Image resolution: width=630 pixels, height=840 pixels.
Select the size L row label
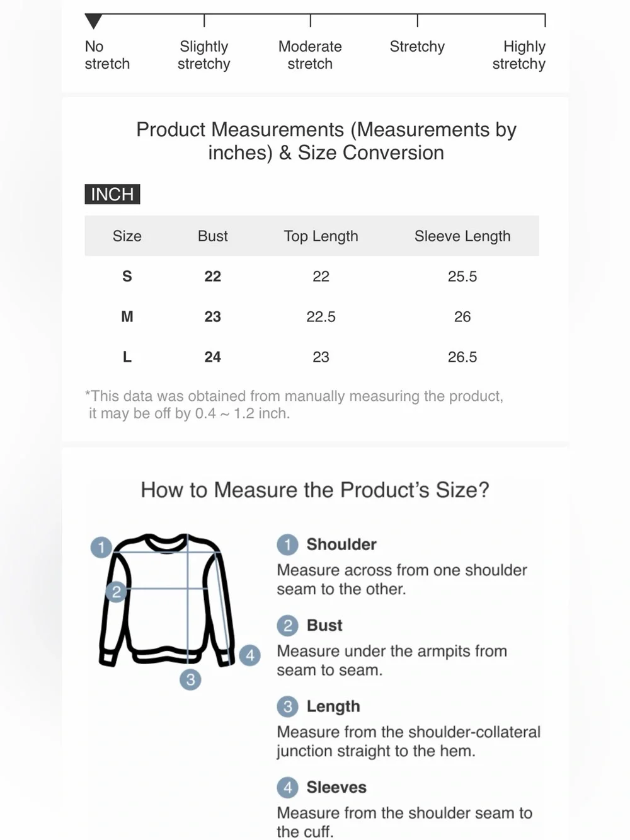[x=127, y=357]
